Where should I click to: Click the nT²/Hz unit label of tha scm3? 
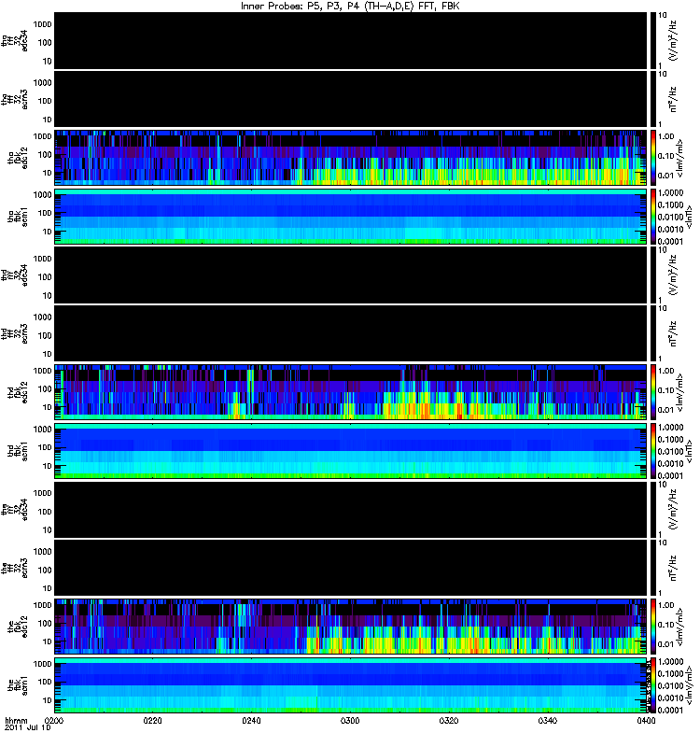click(673, 100)
